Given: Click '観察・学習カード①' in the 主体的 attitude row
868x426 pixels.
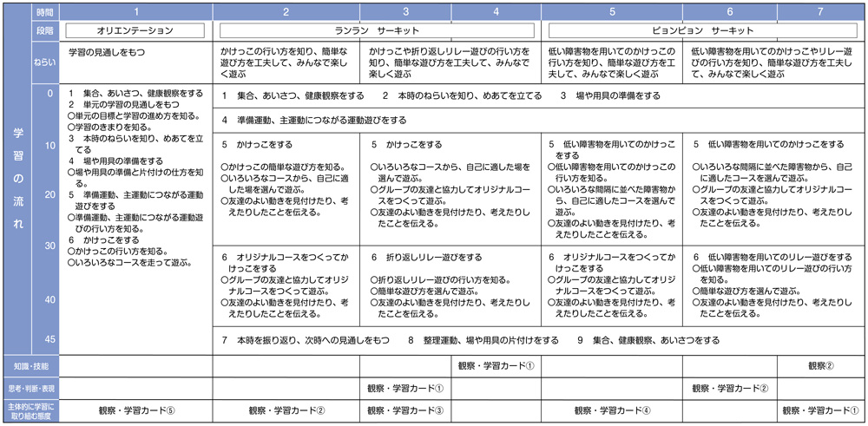Looking at the screenshot, I should (821, 410).
